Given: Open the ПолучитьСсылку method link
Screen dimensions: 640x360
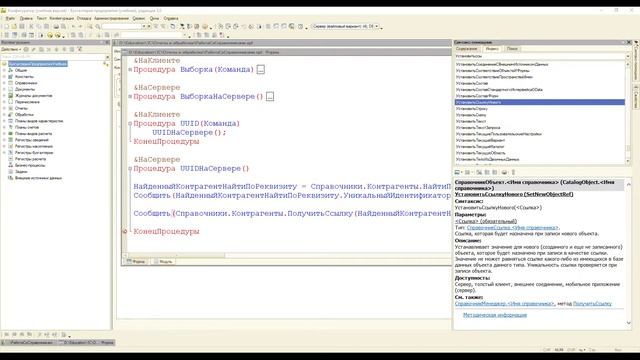Looking at the screenshot, I should pos(592,304).
